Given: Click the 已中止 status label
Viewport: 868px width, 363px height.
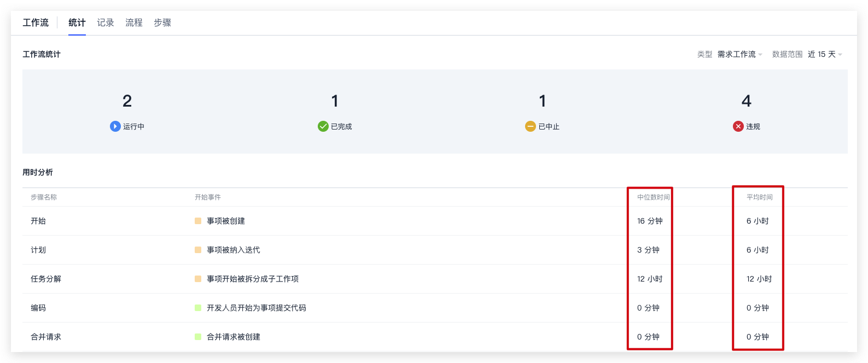Looking at the screenshot, I should point(549,126).
